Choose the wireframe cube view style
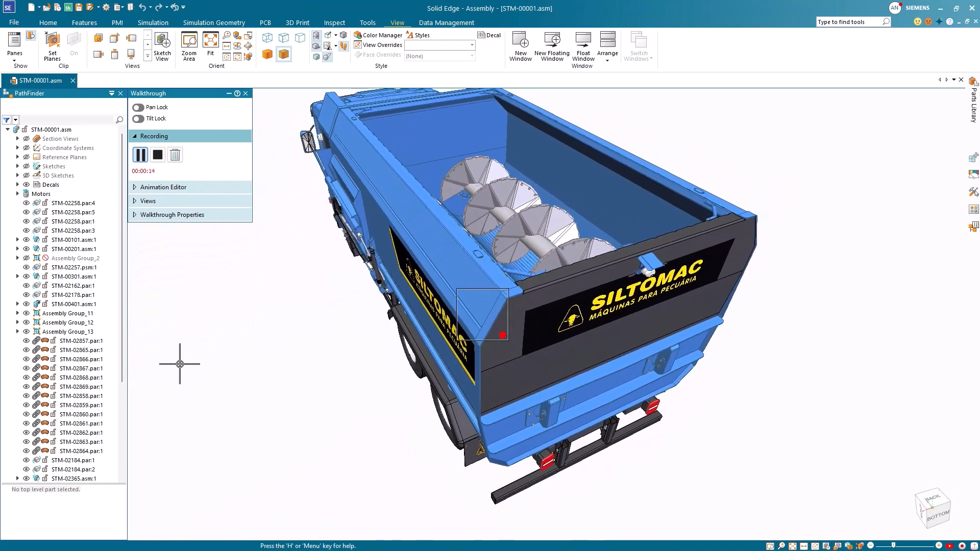The height and width of the screenshot is (551, 980). (267, 38)
